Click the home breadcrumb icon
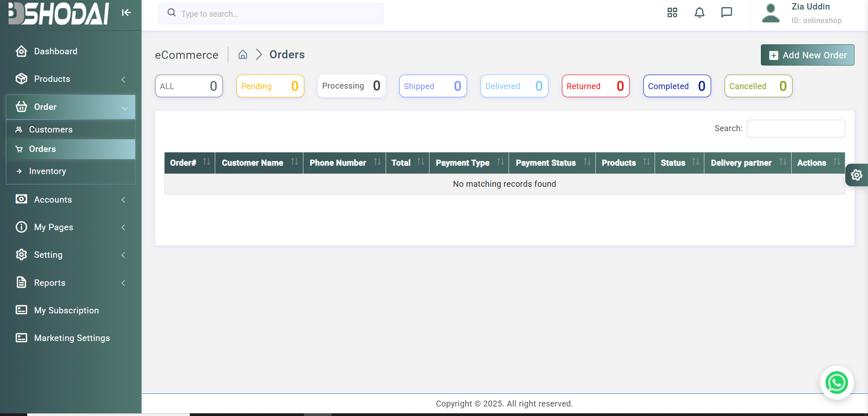This screenshot has height=416, width=868. 243,55
